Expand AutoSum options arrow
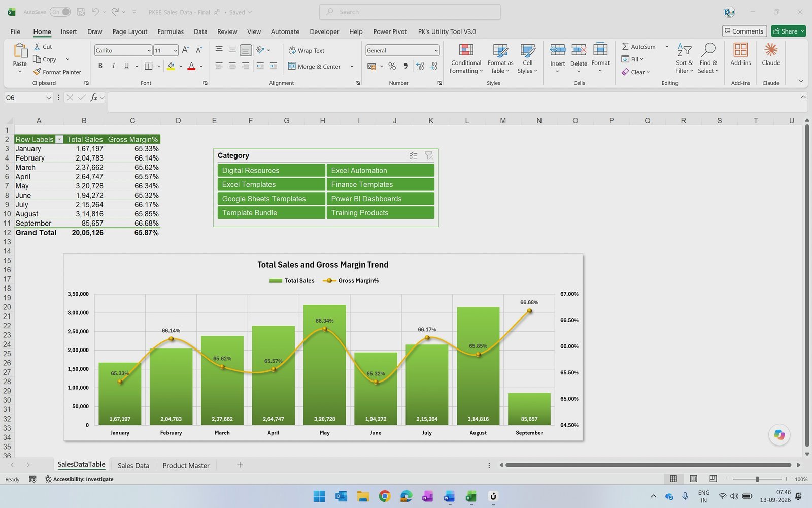The height and width of the screenshot is (508, 812). pyautogui.click(x=667, y=46)
